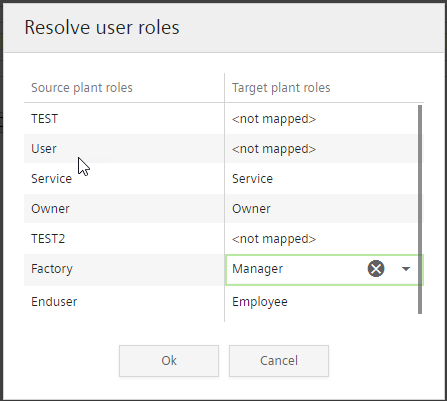Click the Owner target role cell
This screenshot has width=447, height=401.
click(321, 209)
